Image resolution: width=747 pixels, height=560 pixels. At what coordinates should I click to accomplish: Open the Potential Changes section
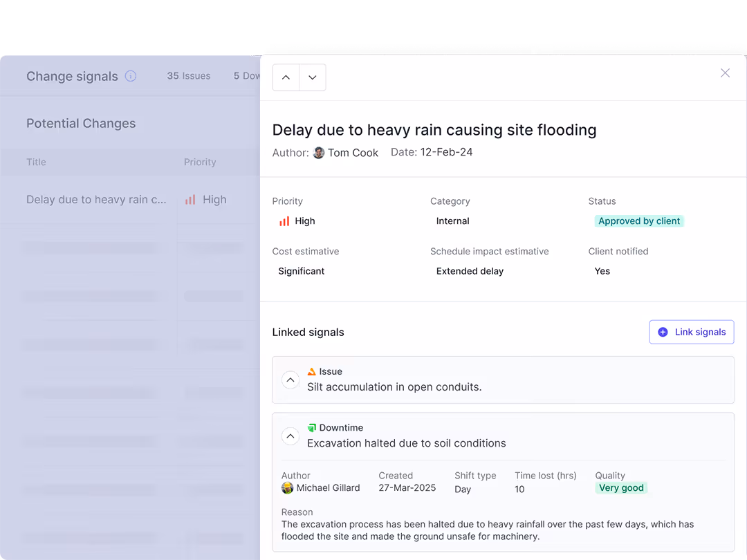[81, 123]
